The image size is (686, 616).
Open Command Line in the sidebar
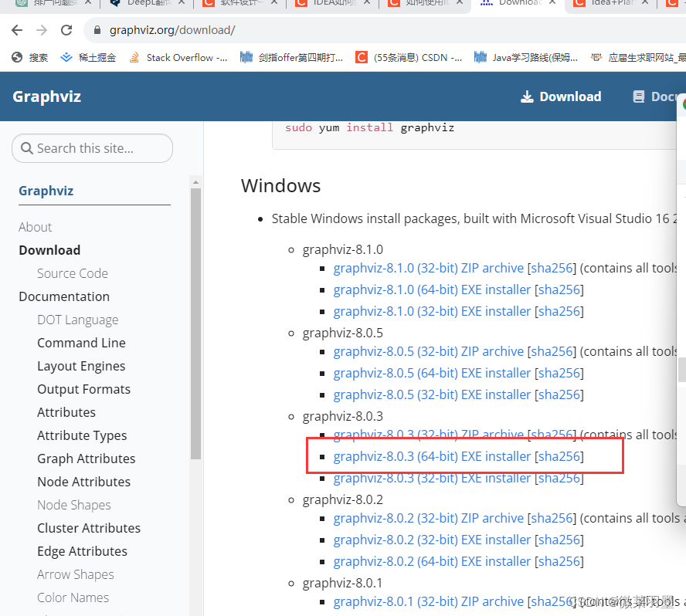(81, 343)
